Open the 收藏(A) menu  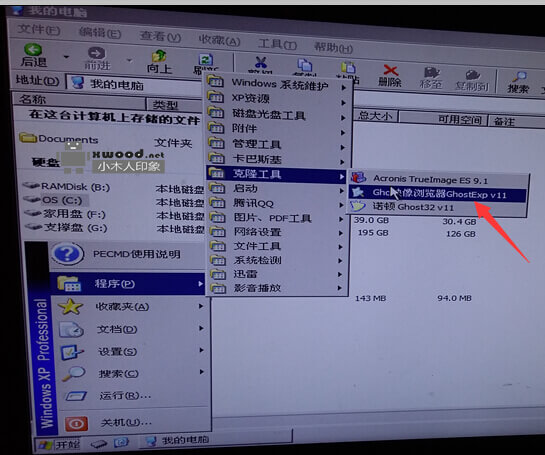click(x=219, y=40)
